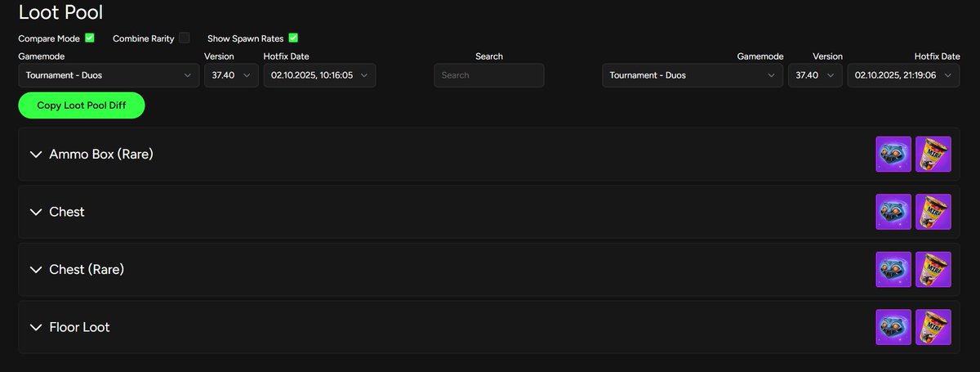Click the robot mask item in Ammo Box (Rare) row
This screenshot has height=372, width=980.
pyautogui.click(x=893, y=154)
